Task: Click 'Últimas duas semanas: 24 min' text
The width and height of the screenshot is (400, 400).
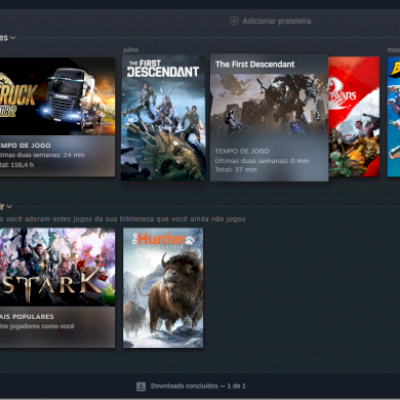Action: click(42, 155)
